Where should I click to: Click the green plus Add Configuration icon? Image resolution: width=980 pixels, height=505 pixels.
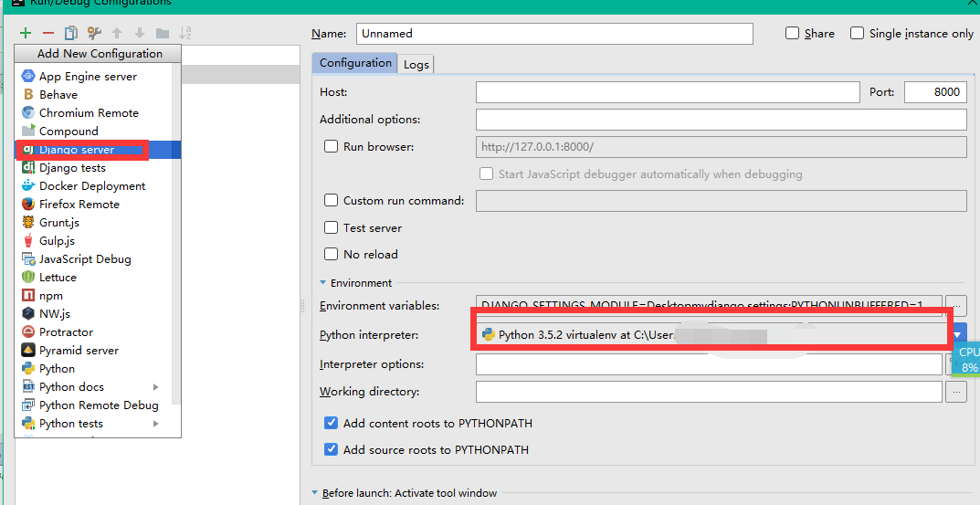26,33
